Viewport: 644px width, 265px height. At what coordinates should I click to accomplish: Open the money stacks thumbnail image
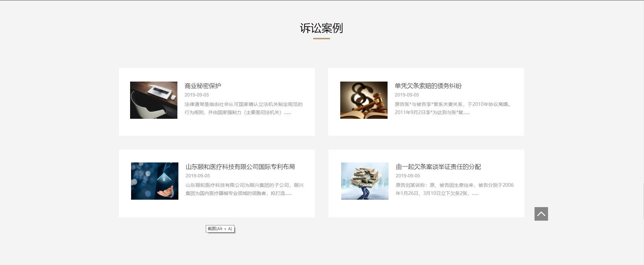[x=365, y=181]
